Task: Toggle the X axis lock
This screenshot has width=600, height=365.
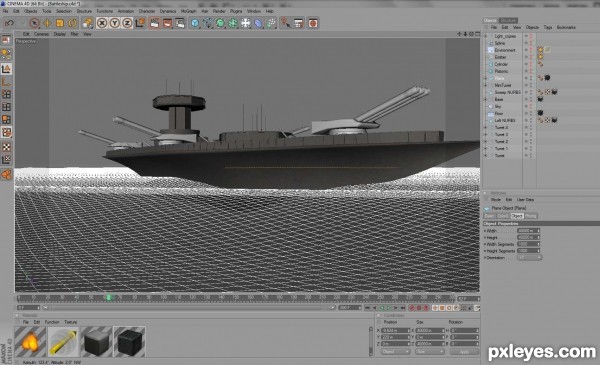Action: pyautogui.click(x=102, y=23)
